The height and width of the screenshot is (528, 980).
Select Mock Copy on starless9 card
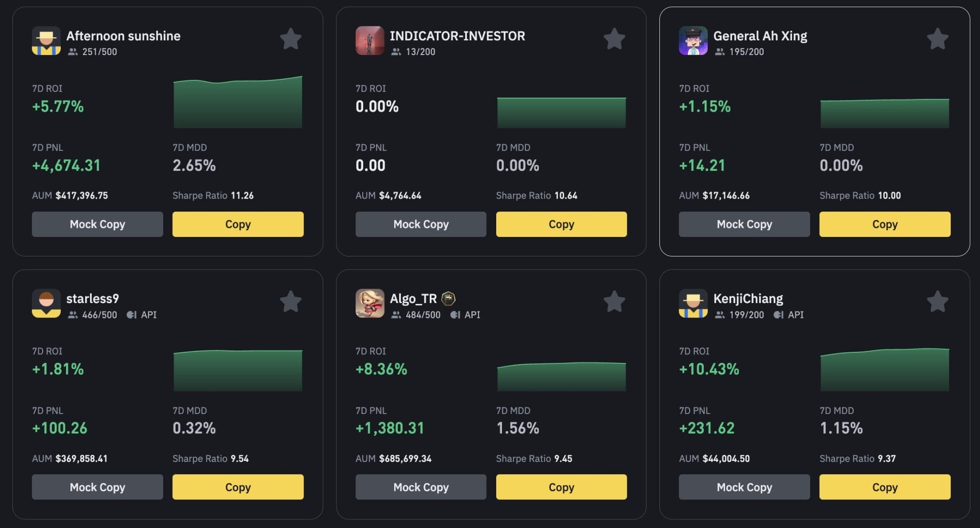pyautogui.click(x=98, y=486)
